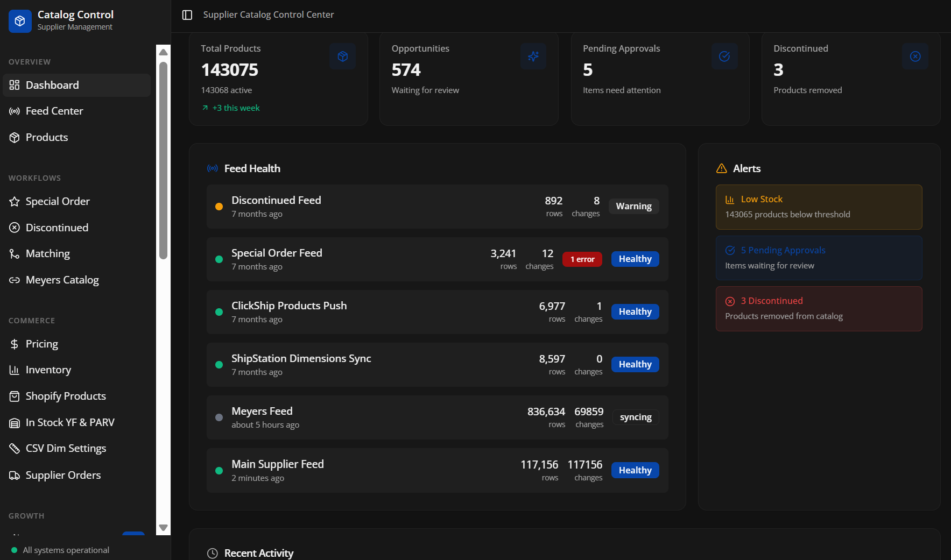Click the Shopify Products bag icon
This screenshot has width=951, height=560.
tap(15, 396)
